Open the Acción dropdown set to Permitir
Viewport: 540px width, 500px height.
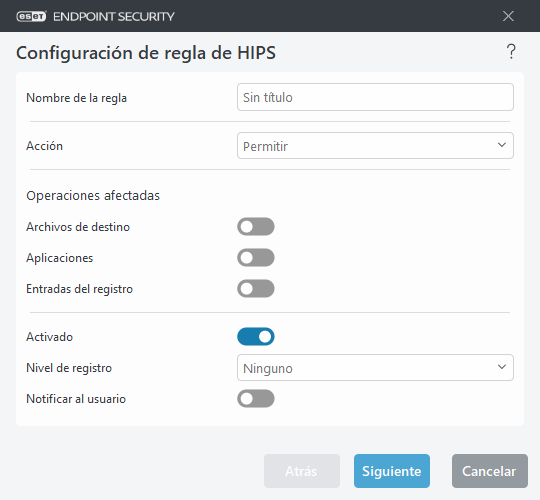tap(375, 146)
